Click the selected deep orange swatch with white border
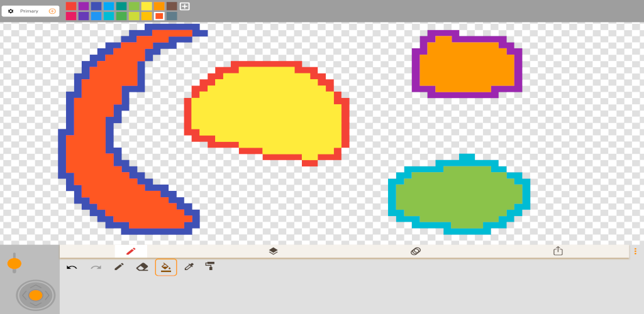Image resolution: width=644 pixels, height=314 pixels. [x=159, y=16]
